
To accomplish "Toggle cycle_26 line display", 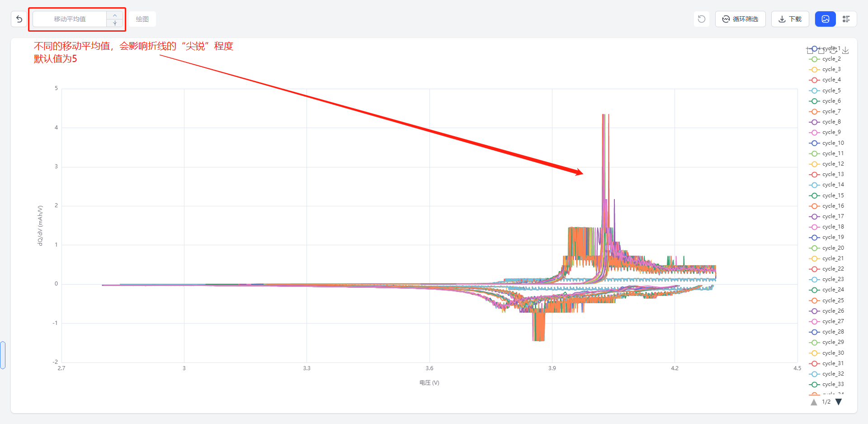I will 826,311.
